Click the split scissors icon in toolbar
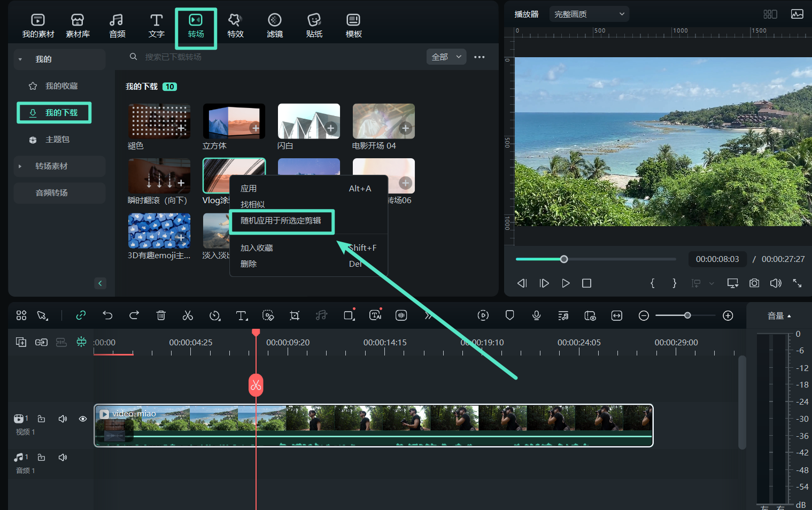 click(188, 315)
